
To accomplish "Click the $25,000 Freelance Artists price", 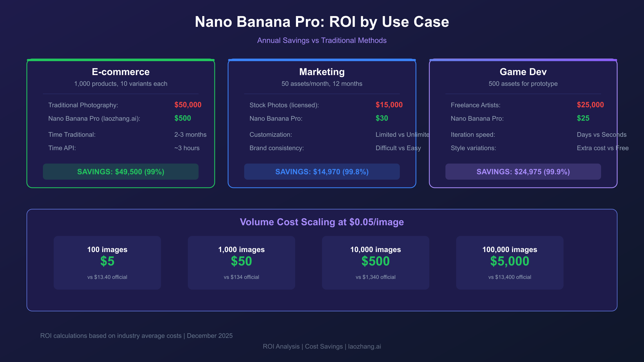I will tap(590, 105).
